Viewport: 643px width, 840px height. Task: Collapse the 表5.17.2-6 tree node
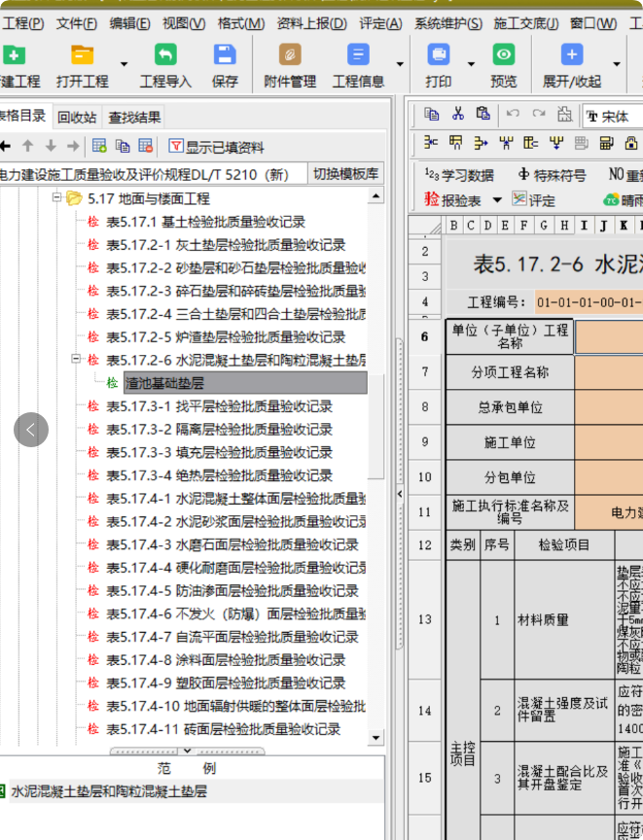click(75, 360)
